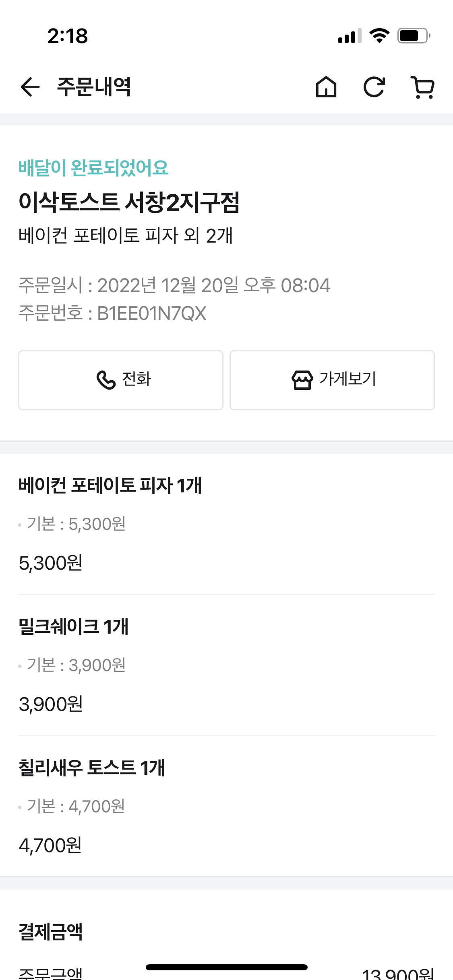Tap the home indicator bar
453x980 pixels.
pyautogui.click(x=226, y=967)
